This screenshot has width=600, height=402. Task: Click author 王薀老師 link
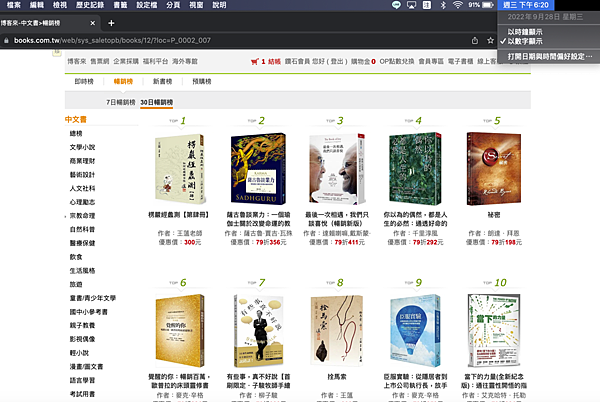[190, 233]
